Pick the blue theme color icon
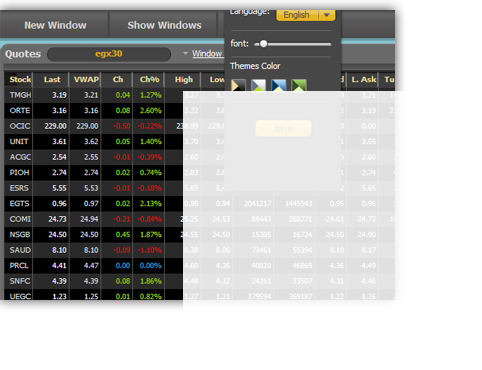 tap(279, 85)
